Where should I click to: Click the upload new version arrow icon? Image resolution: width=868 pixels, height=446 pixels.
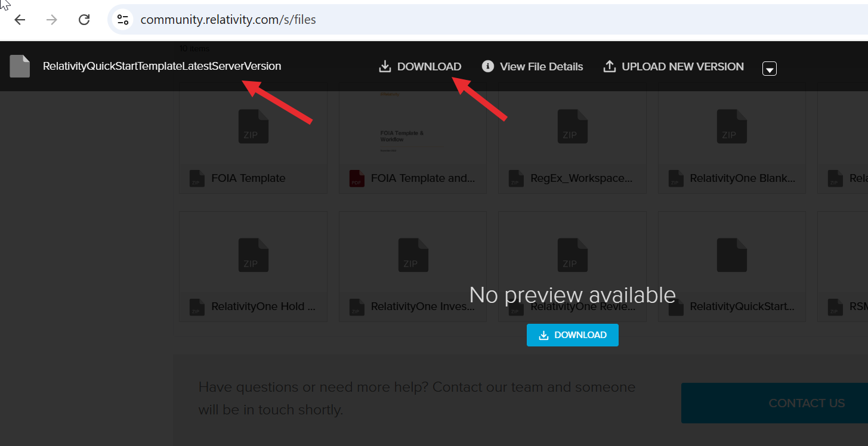tap(609, 66)
